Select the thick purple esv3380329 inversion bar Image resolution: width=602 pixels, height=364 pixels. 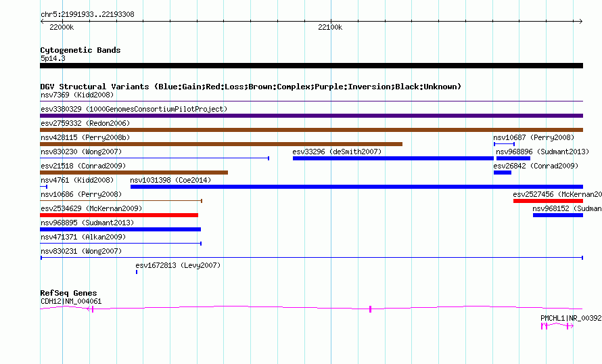coord(311,116)
